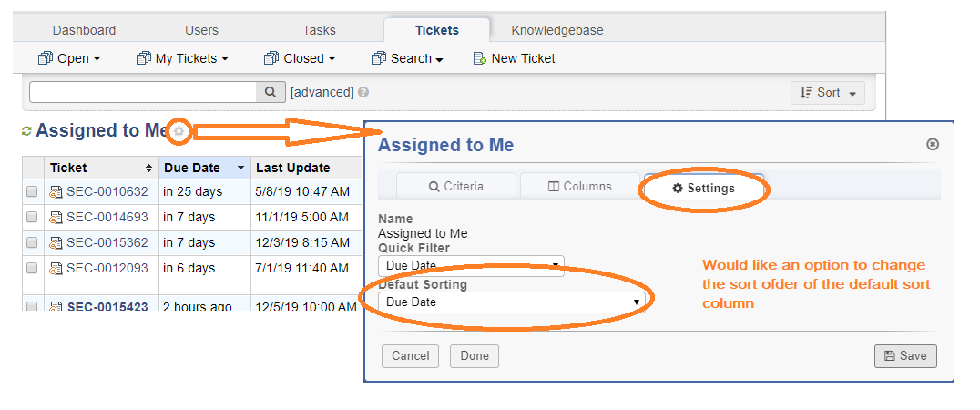
Task: Open ticket link SEC-0015362
Action: tap(107, 242)
